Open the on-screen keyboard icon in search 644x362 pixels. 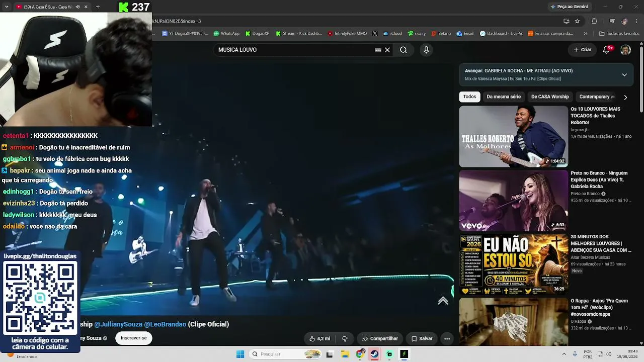tap(378, 50)
